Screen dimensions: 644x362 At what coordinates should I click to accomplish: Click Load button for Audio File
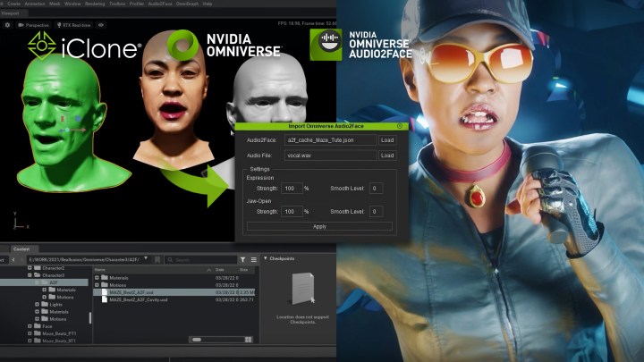(x=387, y=156)
